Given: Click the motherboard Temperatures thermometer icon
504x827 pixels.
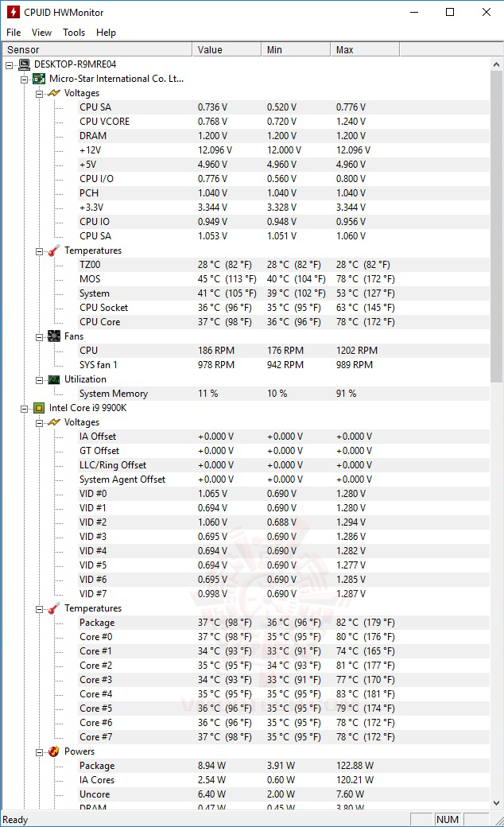Looking at the screenshot, I should tap(54, 250).
